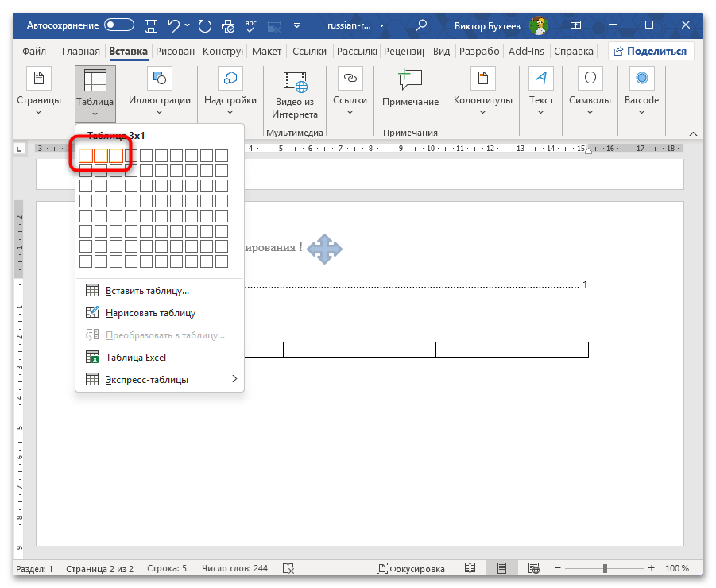
Task: Open the search magnifier in title bar
Action: (421, 25)
